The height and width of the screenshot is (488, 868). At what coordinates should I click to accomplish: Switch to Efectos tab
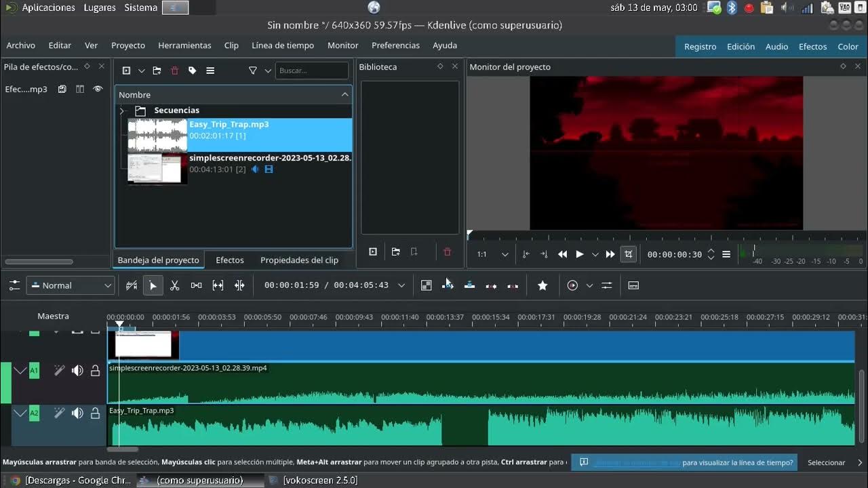(x=230, y=260)
